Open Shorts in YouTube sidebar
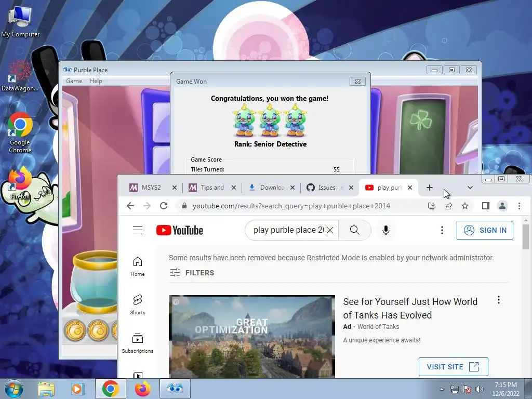The height and width of the screenshot is (399, 532). click(137, 304)
